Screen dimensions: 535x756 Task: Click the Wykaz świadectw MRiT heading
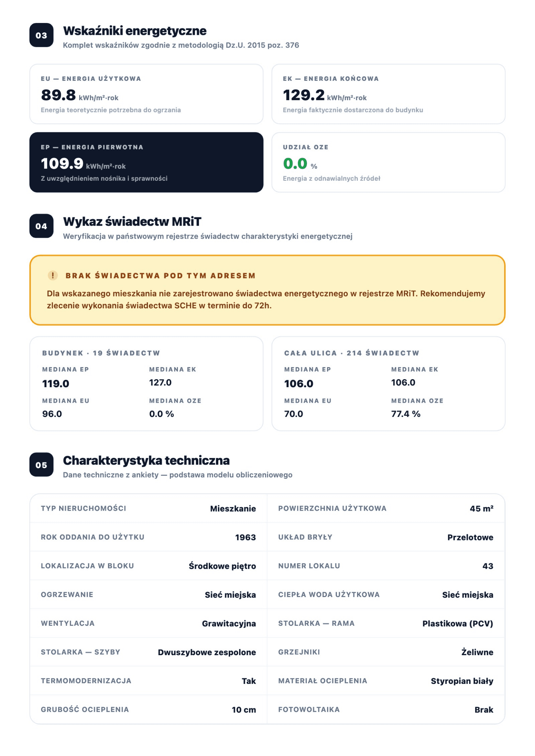point(132,222)
